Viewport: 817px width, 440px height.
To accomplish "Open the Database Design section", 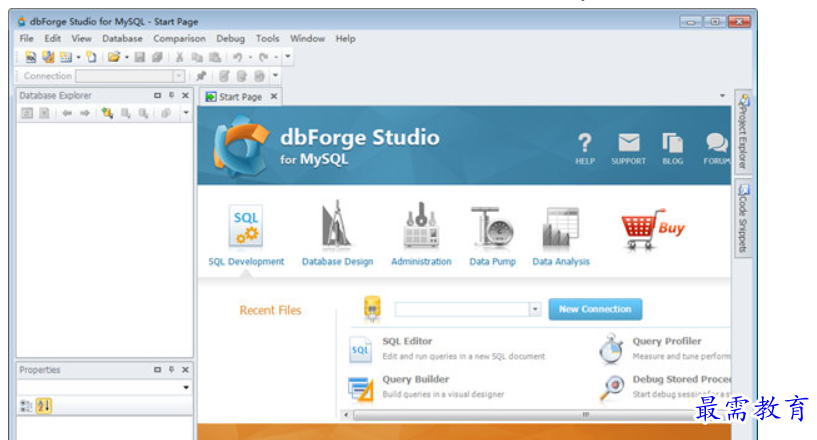I will pyautogui.click(x=337, y=234).
